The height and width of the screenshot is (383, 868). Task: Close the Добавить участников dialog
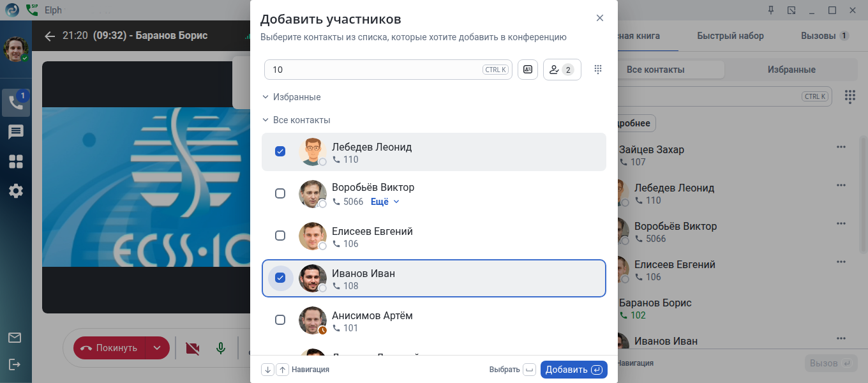(600, 18)
